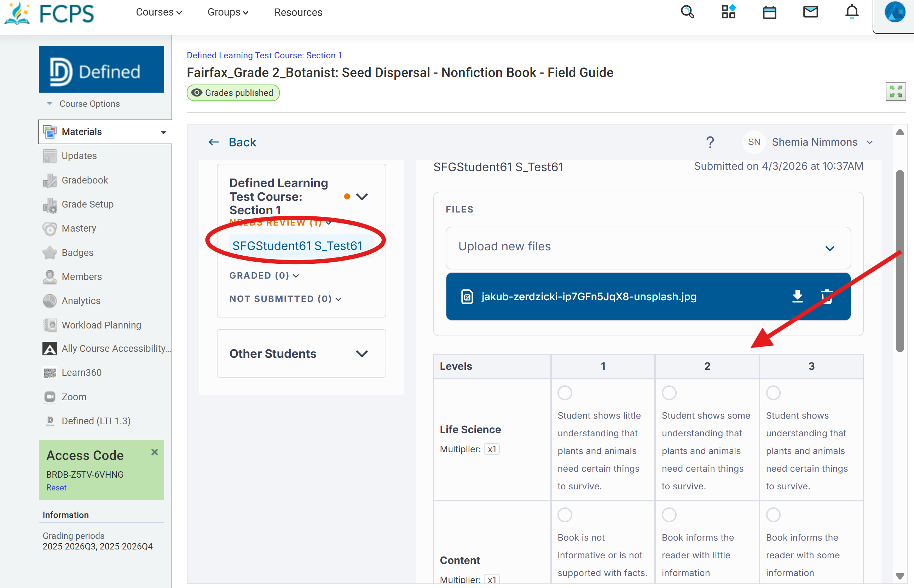Expand the Upload new files dropdown

point(648,248)
